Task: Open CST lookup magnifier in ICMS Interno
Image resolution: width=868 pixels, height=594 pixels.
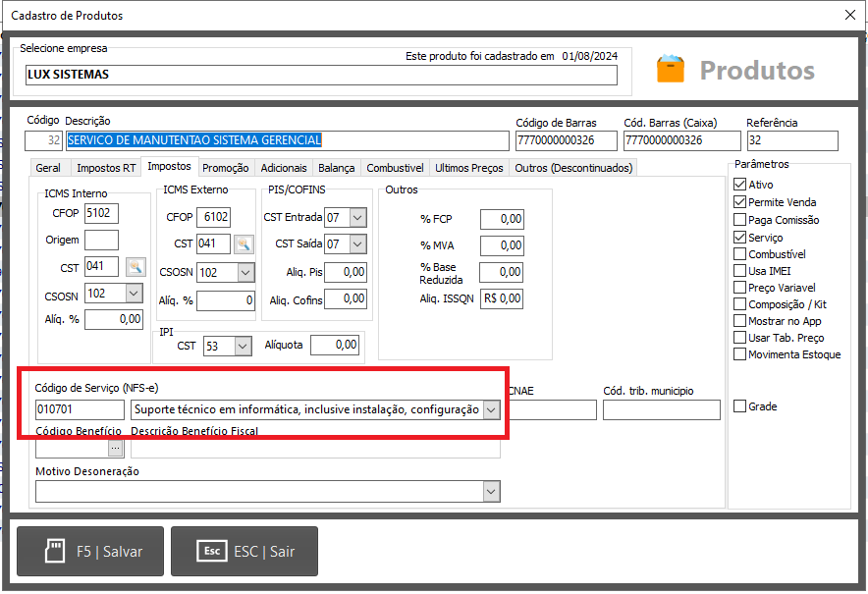Action: (x=136, y=266)
